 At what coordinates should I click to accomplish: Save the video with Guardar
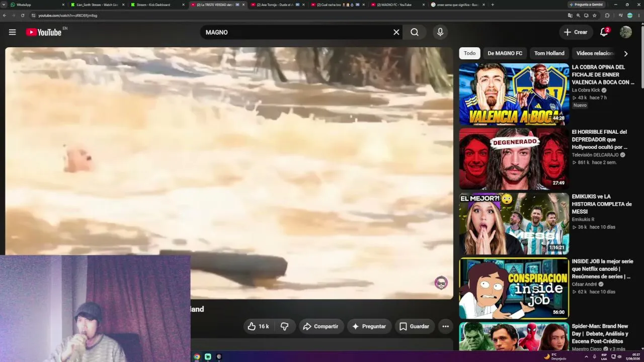415,326
